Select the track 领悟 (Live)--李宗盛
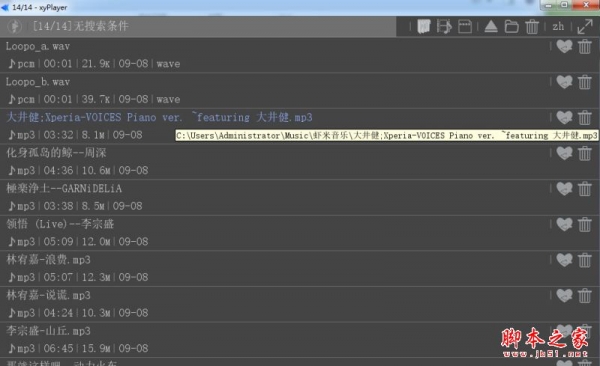The height and width of the screenshot is (366, 600). click(60, 224)
